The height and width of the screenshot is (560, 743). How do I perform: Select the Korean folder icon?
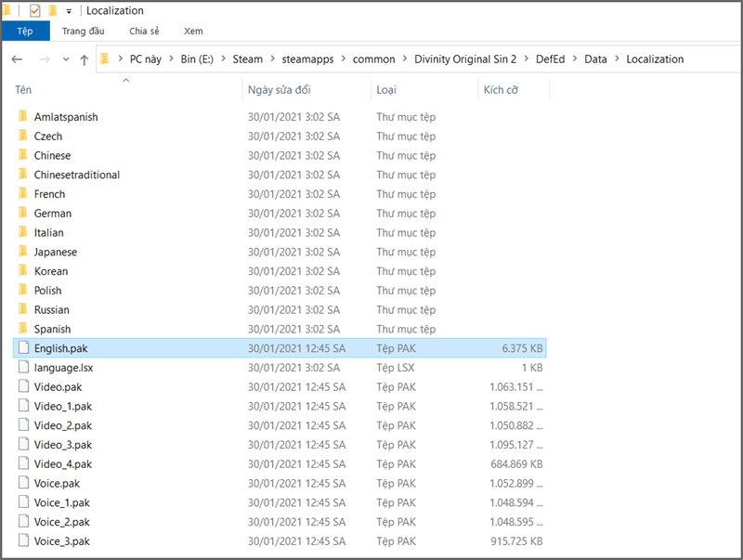tap(22, 270)
